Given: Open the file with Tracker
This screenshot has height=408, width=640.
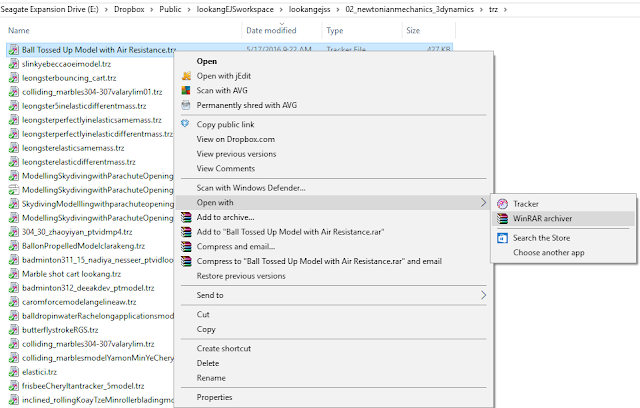Looking at the screenshot, I should 526,204.
